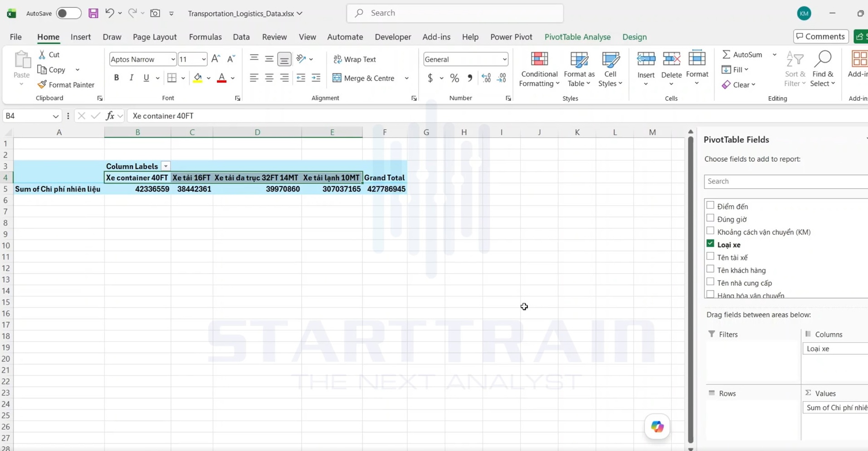Switch to PivotTable Analyse tab

577,37
